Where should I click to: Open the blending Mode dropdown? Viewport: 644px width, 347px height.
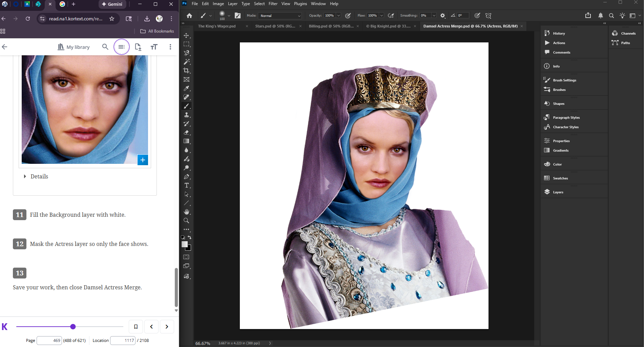(280, 16)
